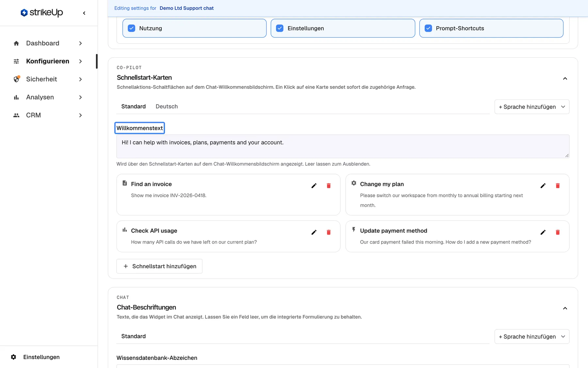Viewport: 588px width, 368px height.
Task: Uncheck the Prompt-Shortcuts checkbox
Action: coord(428,28)
